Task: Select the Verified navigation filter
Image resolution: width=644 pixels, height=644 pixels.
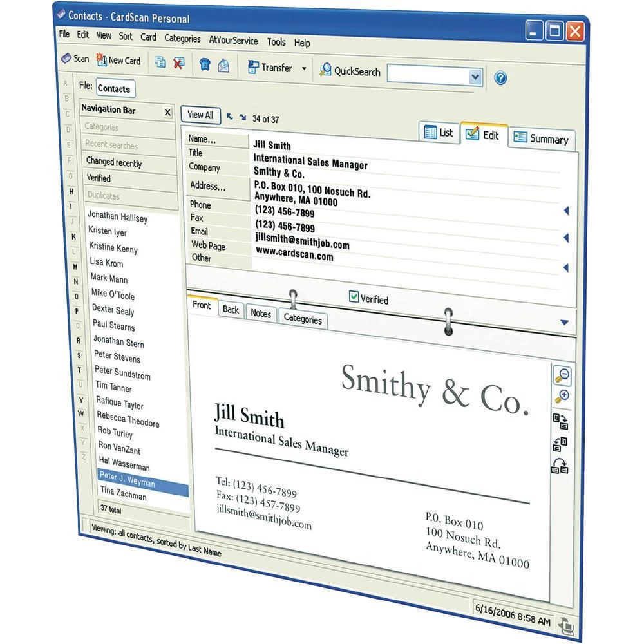Action: pyautogui.click(x=99, y=178)
